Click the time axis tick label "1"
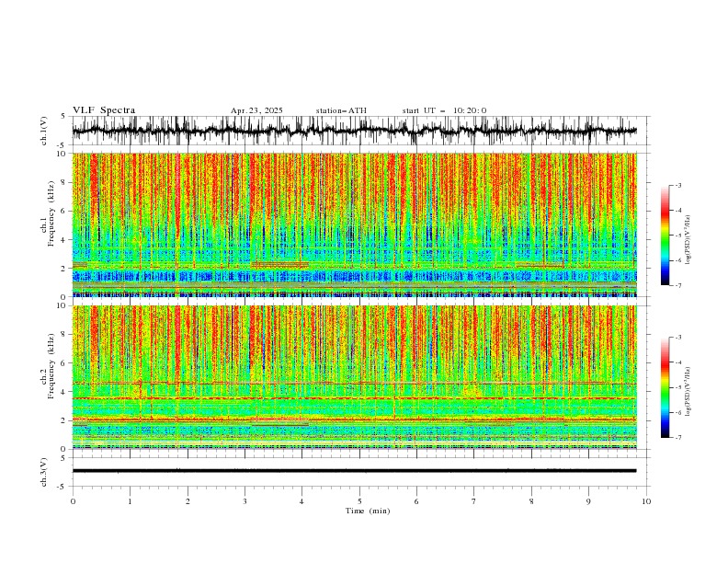The height and width of the screenshot is (563, 728). tap(130, 501)
